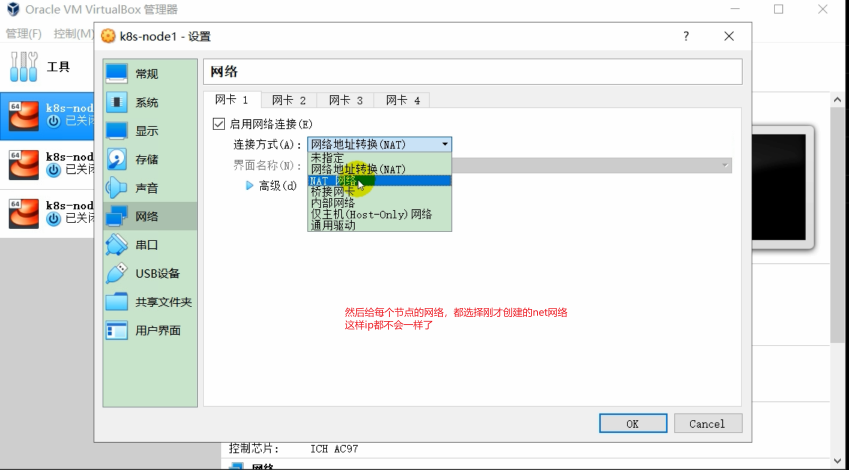Image resolution: width=849 pixels, height=470 pixels.
Task: Open the 串口 (Serial port) icon
Action: 116,245
